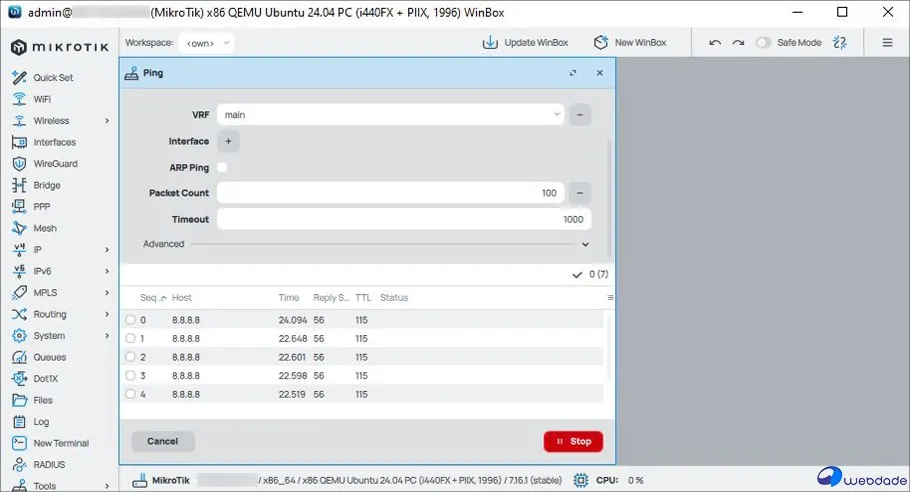Toggle the Safe Mode switch

click(x=764, y=43)
